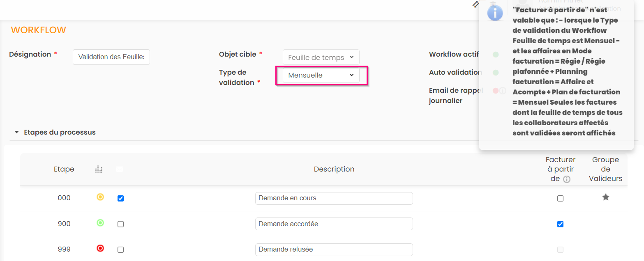This screenshot has height=261, width=644.
Task: Click the star icon in Groupe de Valideurs
Action: coord(605,197)
